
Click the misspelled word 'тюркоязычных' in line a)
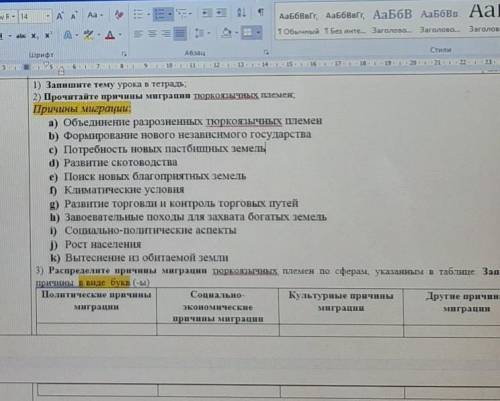pos(244,121)
